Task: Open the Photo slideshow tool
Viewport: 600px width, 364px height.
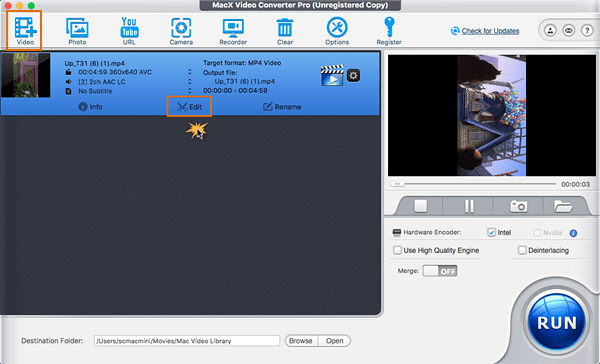Action: (77, 31)
